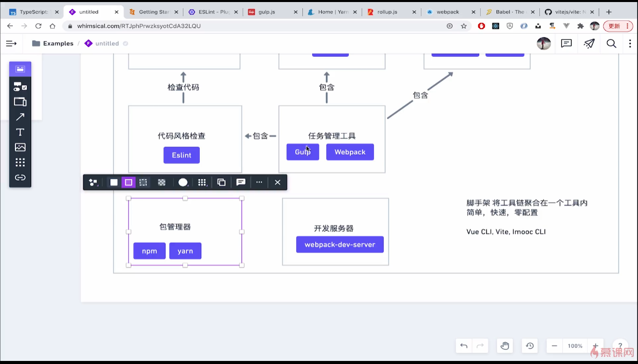This screenshot has width=638, height=364.
Task: Open the more options menu in the shape toolbar
Action: [259, 182]
